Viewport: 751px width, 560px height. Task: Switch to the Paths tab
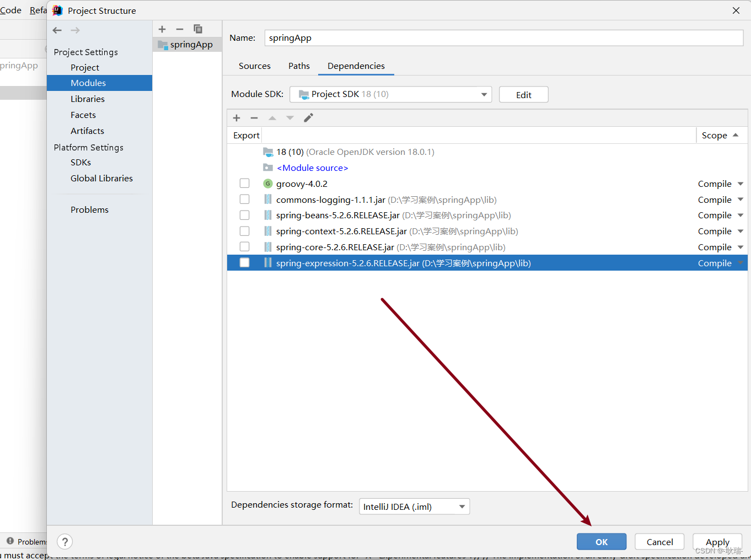[299, 66]
